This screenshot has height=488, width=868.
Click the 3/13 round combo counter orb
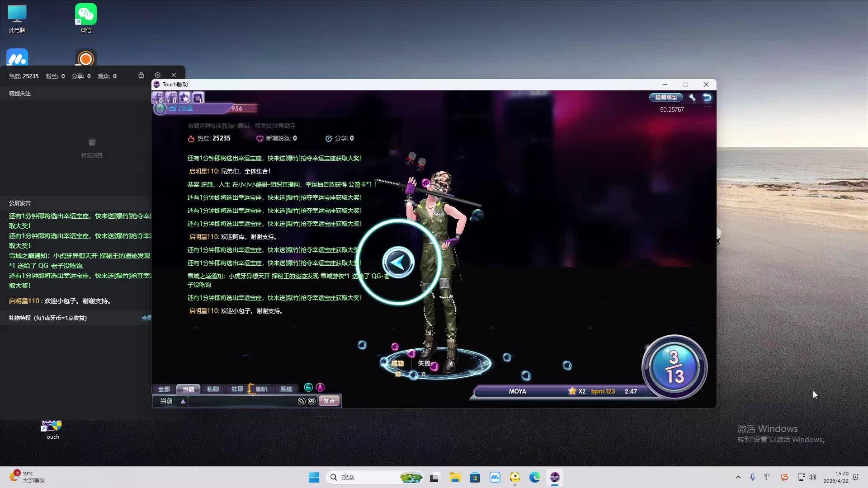click(674, 367)
